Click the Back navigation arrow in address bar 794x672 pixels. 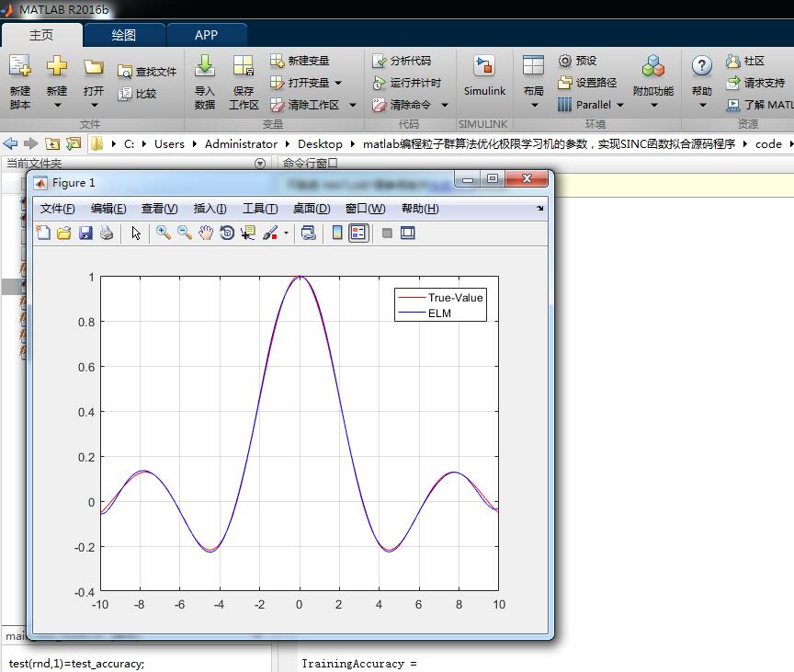10,143
